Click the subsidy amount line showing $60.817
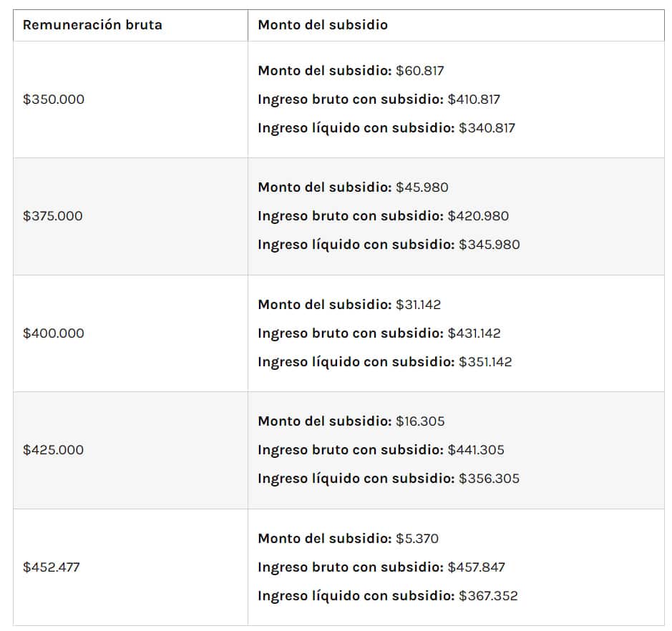This screenshot has height=631, width=672. pyautogui.click(x=351, y=71)
